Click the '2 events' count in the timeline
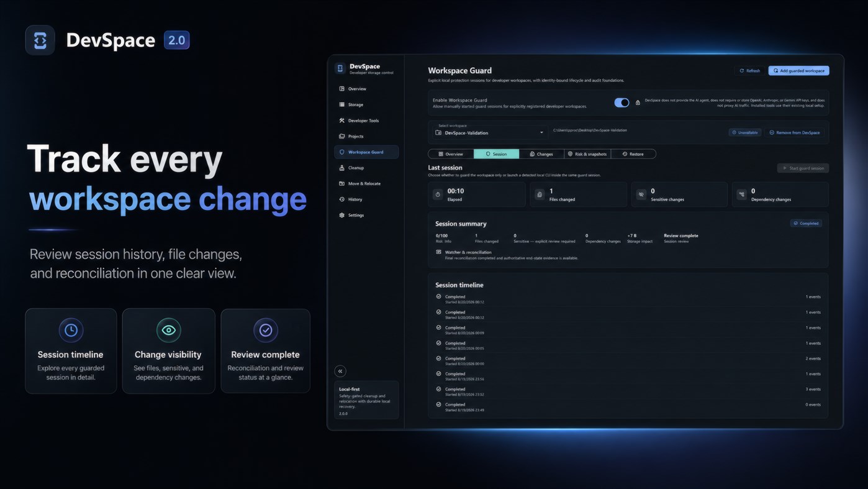Screen dimensions: 868x489 (x=813, y=359)
